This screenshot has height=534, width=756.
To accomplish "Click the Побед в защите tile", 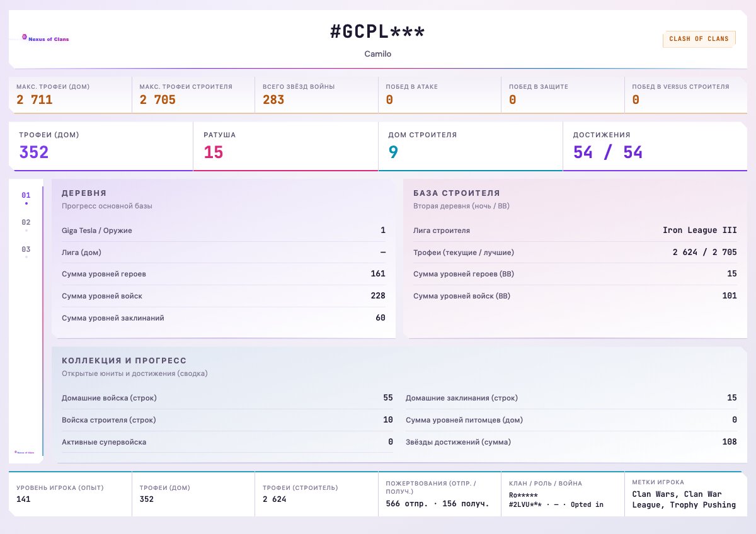I will click(563, 95).
